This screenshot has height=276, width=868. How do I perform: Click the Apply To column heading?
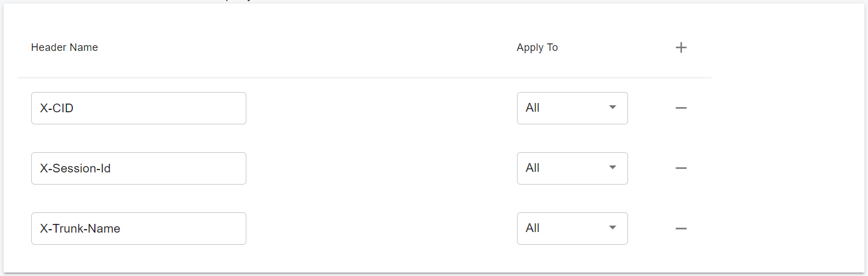click(x=537, y=47)
